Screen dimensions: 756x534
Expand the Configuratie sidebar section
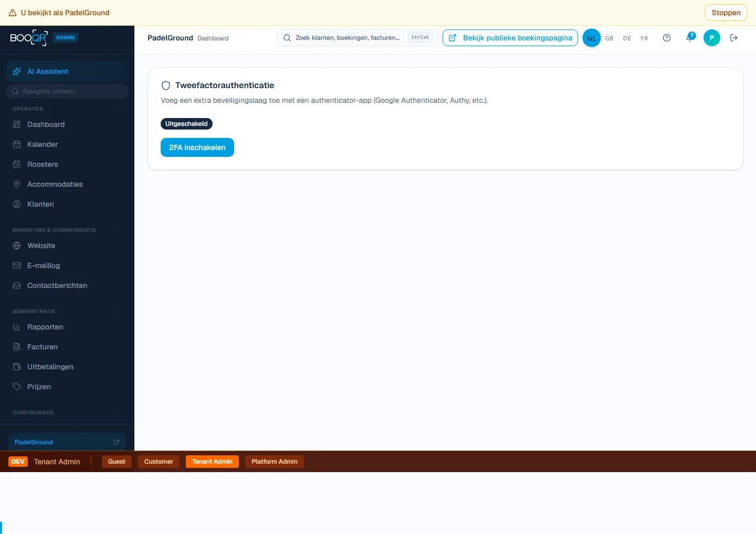pos(119,413)
